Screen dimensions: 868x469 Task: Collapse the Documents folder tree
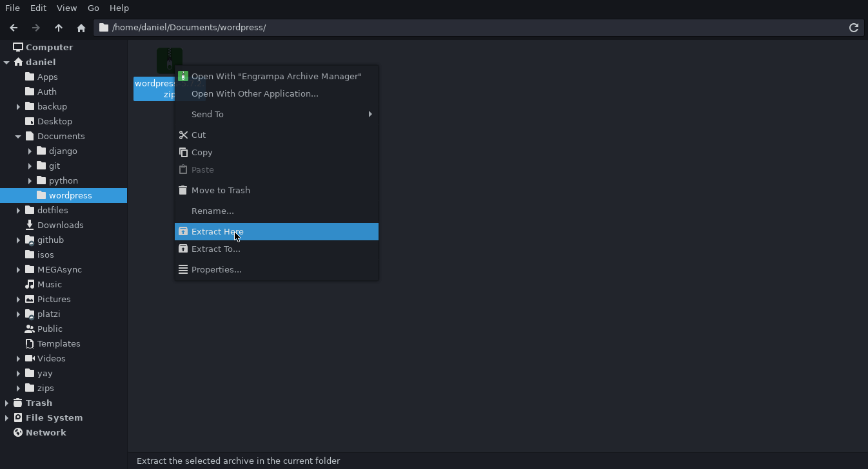point(18,136)
